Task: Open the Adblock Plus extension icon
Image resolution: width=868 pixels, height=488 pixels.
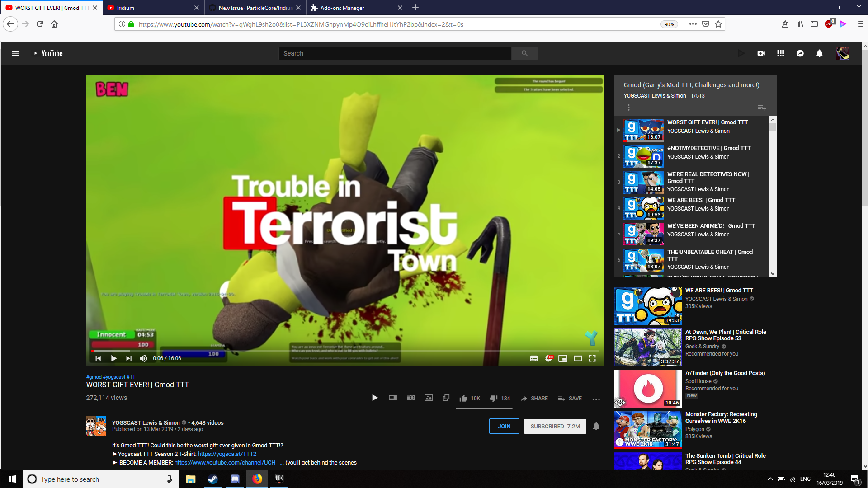Action: pyautogui.click(x=829, y=24)
